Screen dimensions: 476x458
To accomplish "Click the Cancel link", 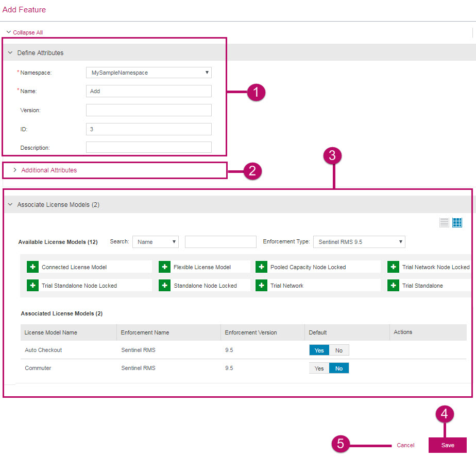I will (405, 445).
